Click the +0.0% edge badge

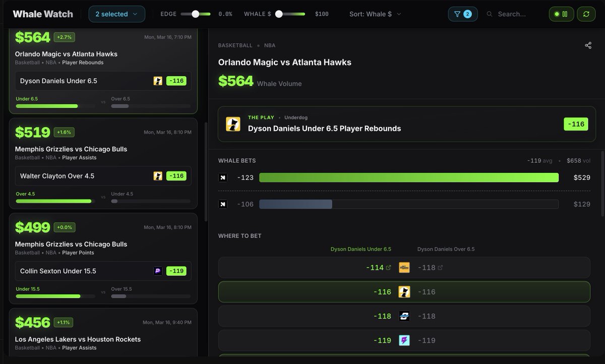click(x=65, y=228)
